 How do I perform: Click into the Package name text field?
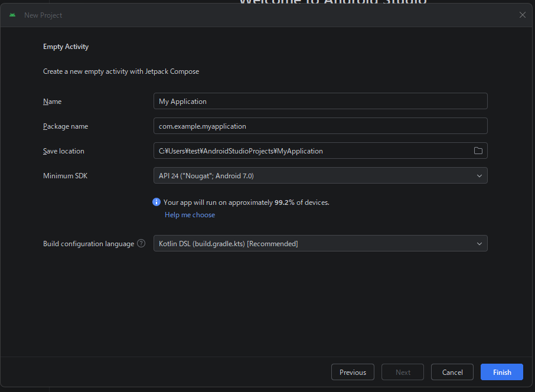pyautogui.click(x=320, y=126)
